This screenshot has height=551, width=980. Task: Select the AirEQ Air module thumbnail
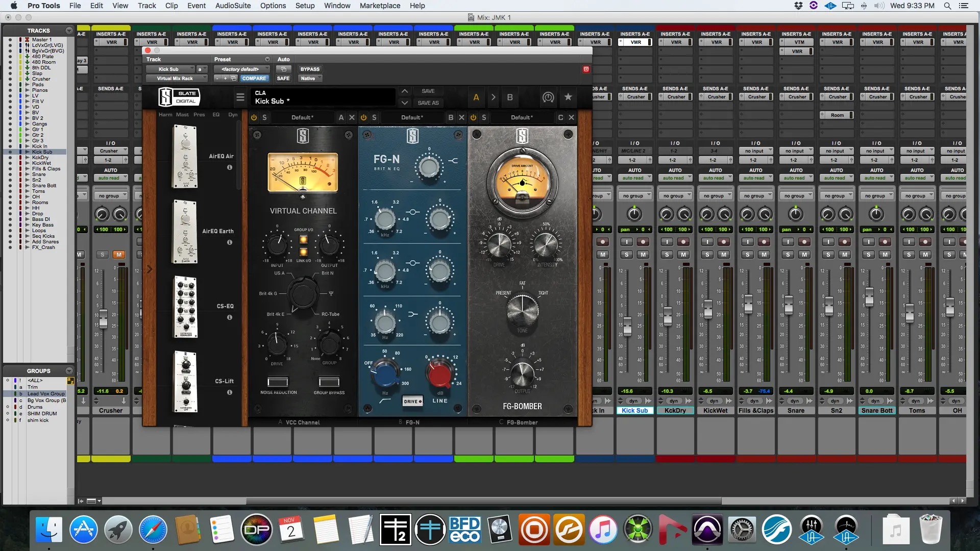(x=185, y=157)
